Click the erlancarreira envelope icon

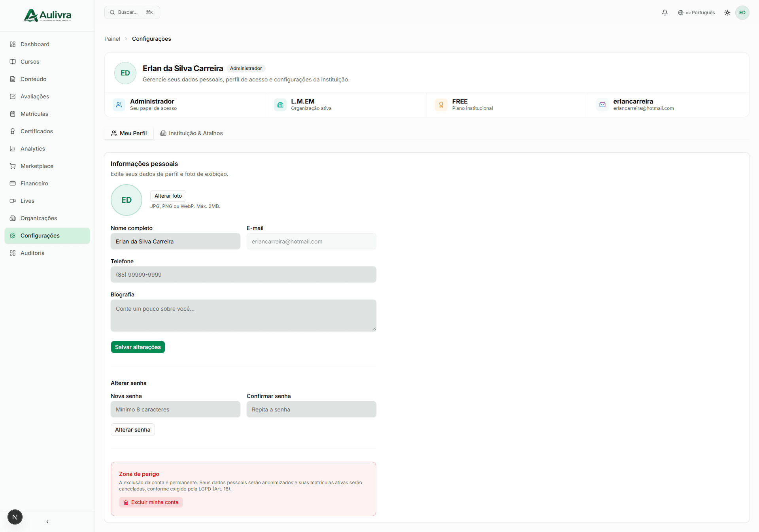602,105
